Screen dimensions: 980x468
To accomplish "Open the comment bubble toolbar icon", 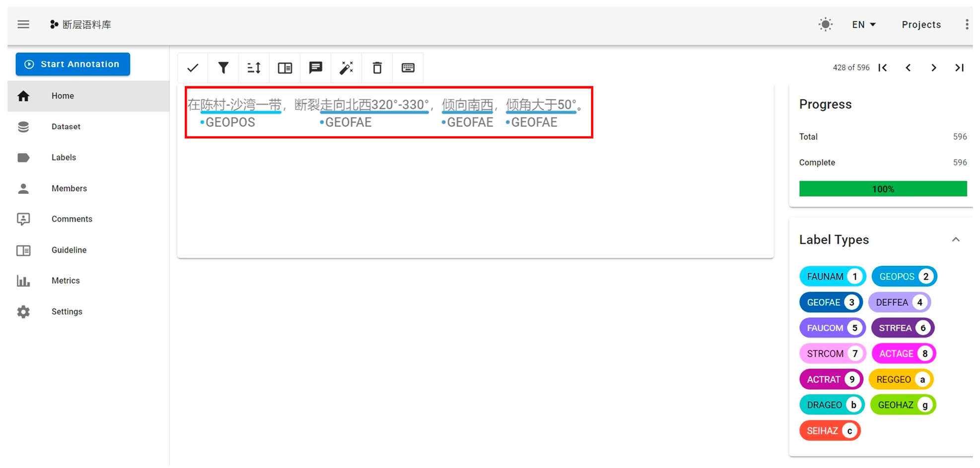I will (315, 68).
